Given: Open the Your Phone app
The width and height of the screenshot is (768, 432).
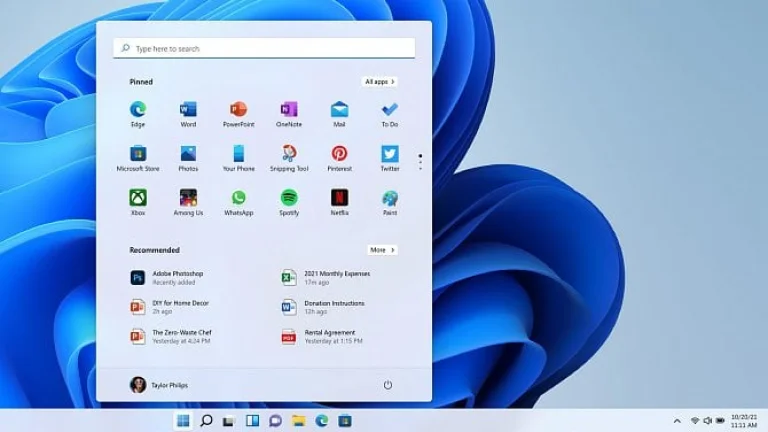Looking at the screenshot, I should (239, 158).
